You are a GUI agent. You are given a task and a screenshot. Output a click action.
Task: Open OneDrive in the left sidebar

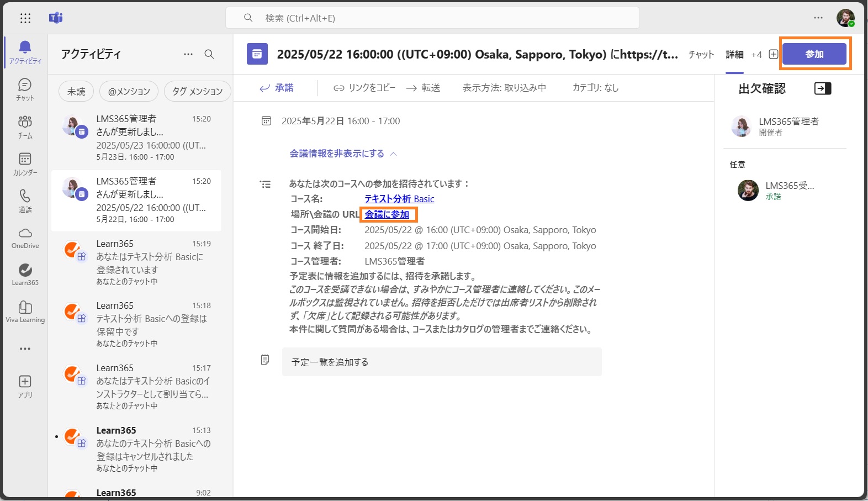[x=25, y=238]
